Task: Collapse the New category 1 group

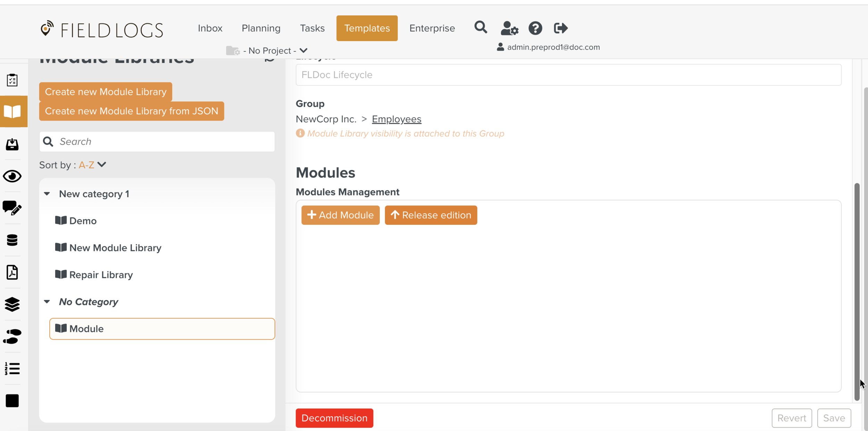Action: click(47, 194)
